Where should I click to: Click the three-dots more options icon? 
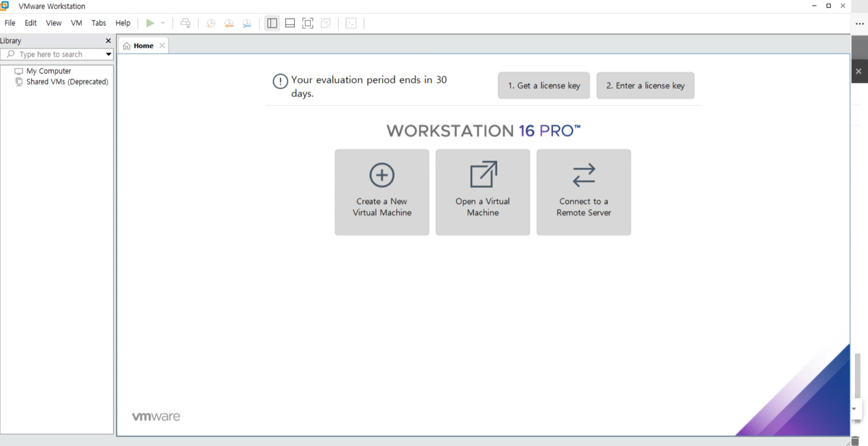860,23
